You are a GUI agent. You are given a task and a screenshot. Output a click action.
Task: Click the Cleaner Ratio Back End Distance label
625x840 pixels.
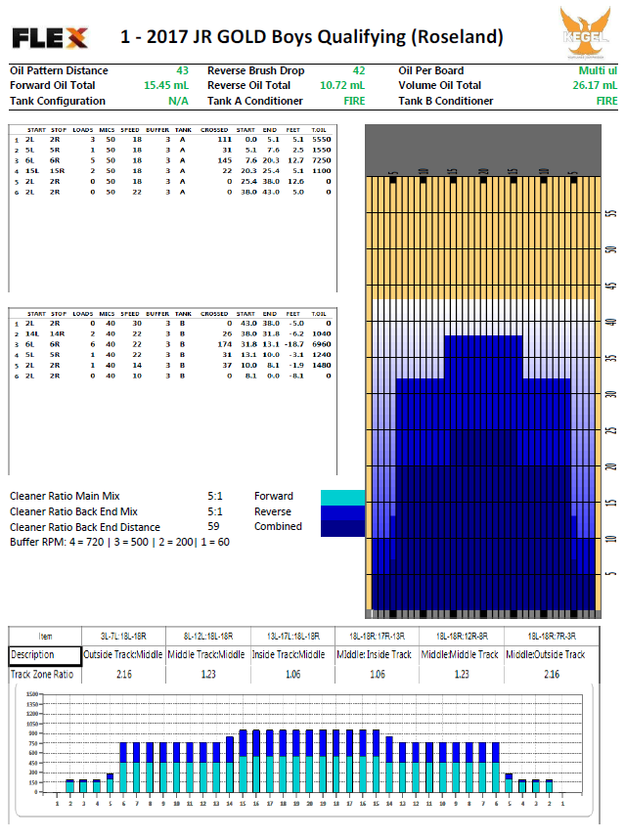[x=86, y=526]
